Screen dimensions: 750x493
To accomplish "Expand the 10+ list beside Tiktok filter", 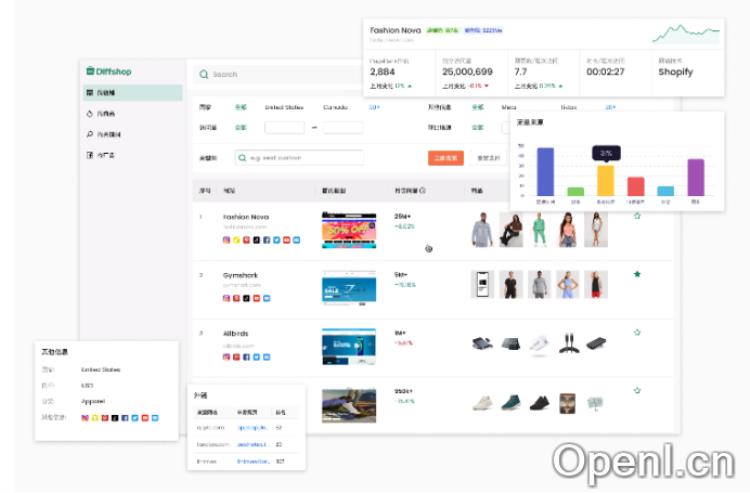I will (610, 107).
